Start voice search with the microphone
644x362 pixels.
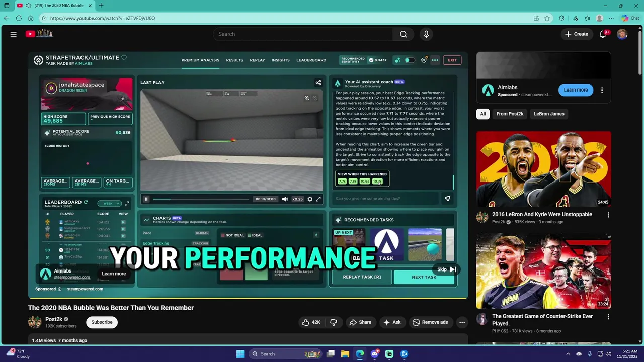(x=426, y=34)
